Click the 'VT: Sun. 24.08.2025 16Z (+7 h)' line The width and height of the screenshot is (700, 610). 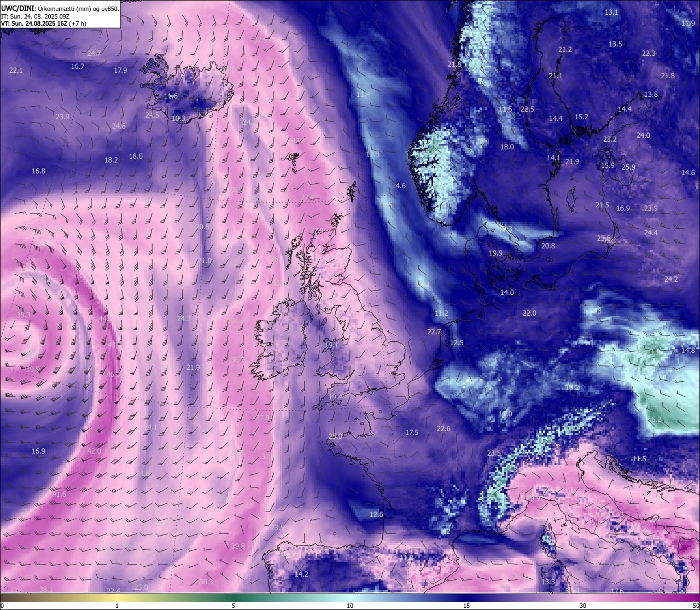tap(44, 24)
